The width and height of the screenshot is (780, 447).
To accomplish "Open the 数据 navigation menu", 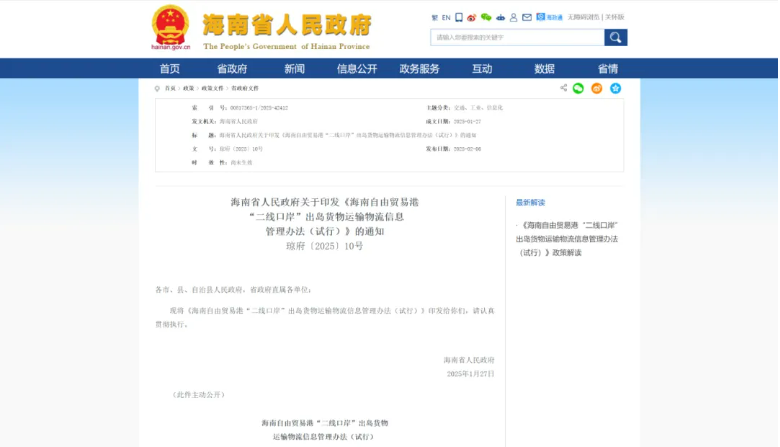I will pos(544,69).
